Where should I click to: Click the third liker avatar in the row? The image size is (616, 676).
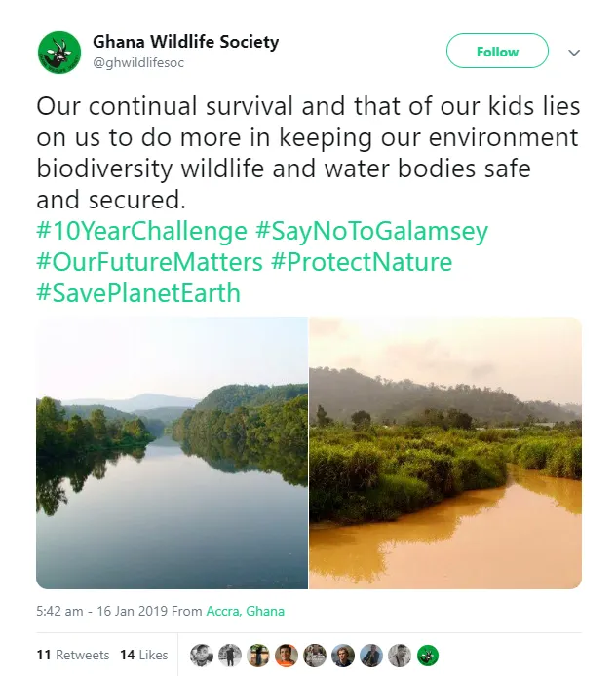(x=257, y=655)
